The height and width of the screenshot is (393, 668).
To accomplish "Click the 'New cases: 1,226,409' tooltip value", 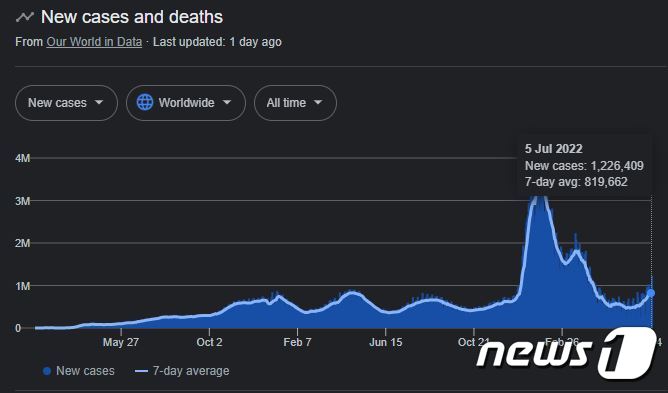I will (584, 165).
